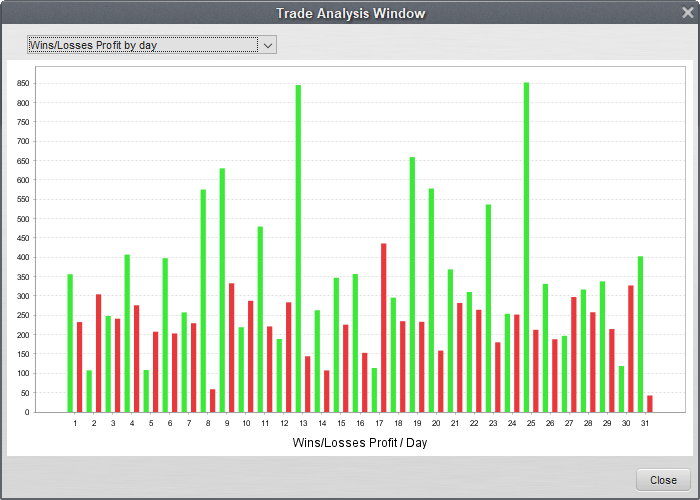Click the red losses bar for day 27
The width and height of the screenshot is (700, 500).
coord(574,354)
